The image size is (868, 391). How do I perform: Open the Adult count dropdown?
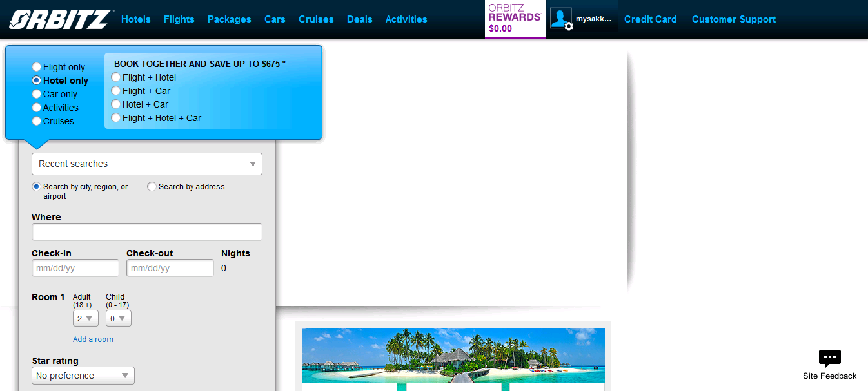[x=86, y=318]
